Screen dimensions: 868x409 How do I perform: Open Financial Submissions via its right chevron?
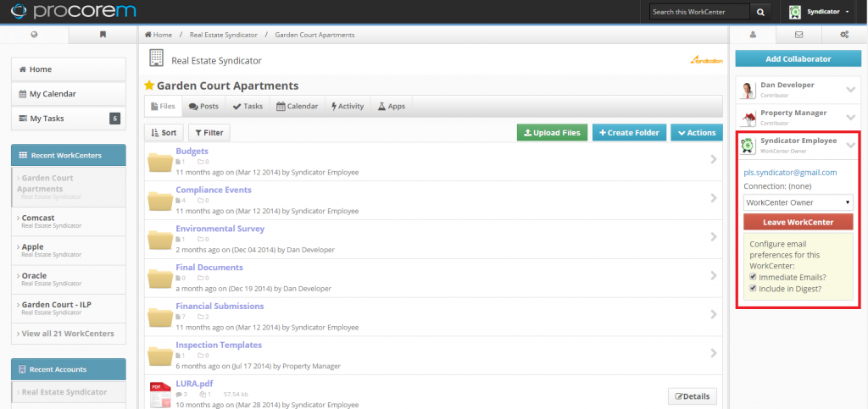click(714, 314)
